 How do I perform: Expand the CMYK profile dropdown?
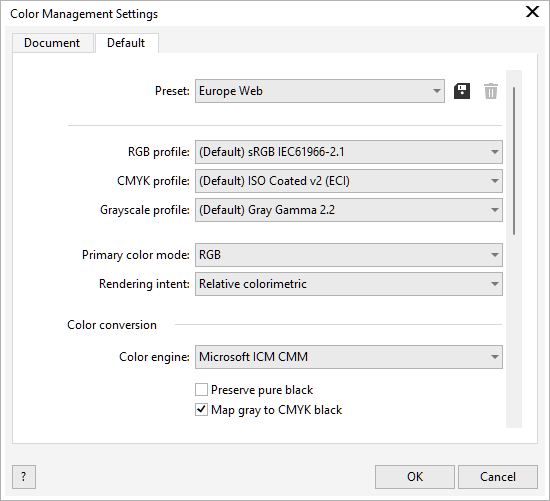tap(349, 181)
